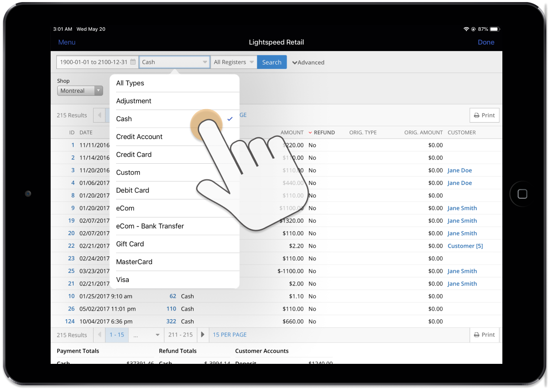Click date 10/04/2017 6:36 pm
Viewport: 550px width, 392px height.
click(106, 321)
